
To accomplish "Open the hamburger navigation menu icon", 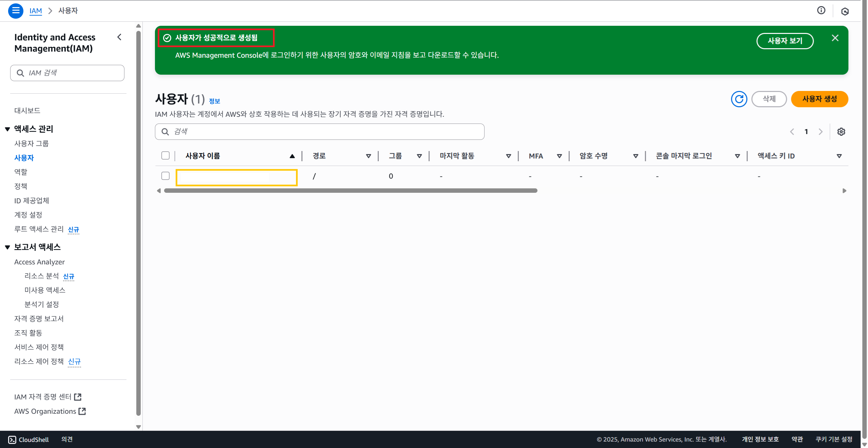I will click(16, 11).
